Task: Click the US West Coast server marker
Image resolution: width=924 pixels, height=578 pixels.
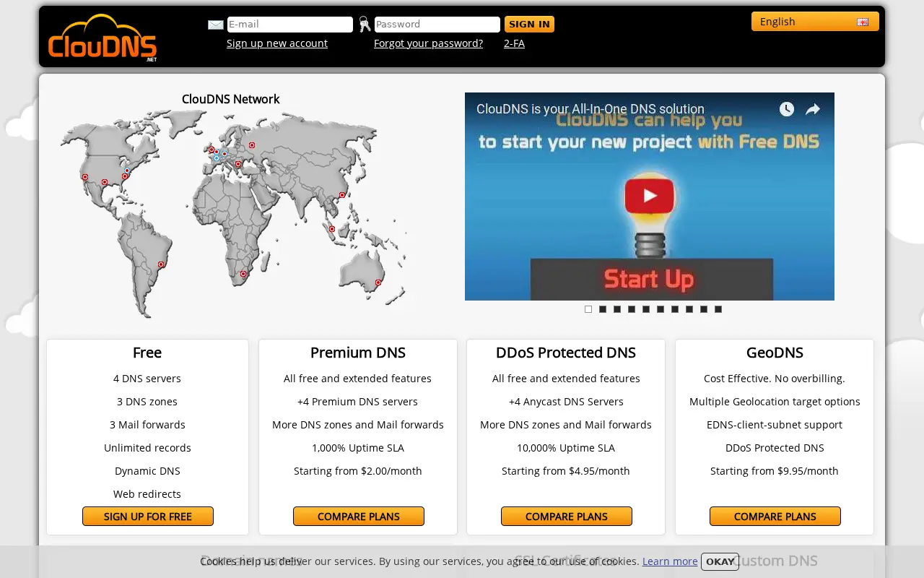Action: click(85, 177)
